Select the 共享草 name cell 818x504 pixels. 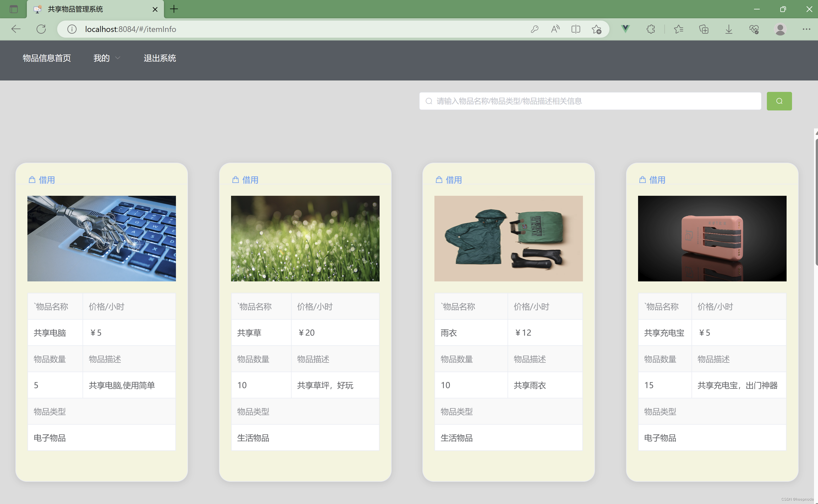261,333
